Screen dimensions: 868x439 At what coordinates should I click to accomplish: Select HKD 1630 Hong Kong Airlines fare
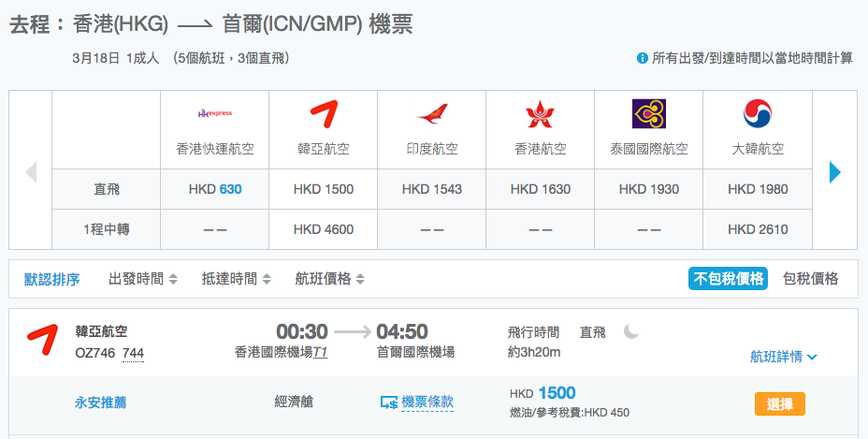point(541,189)
